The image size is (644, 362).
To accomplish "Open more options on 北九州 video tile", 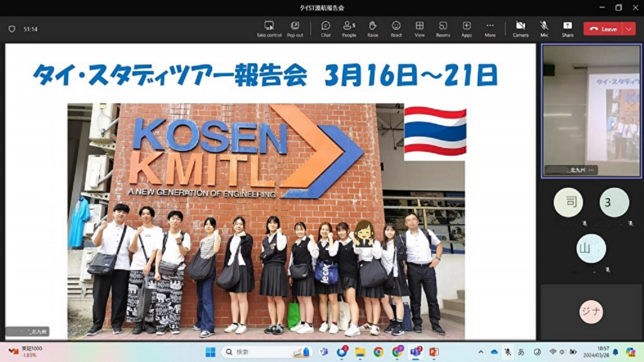I will coord(591,170).
